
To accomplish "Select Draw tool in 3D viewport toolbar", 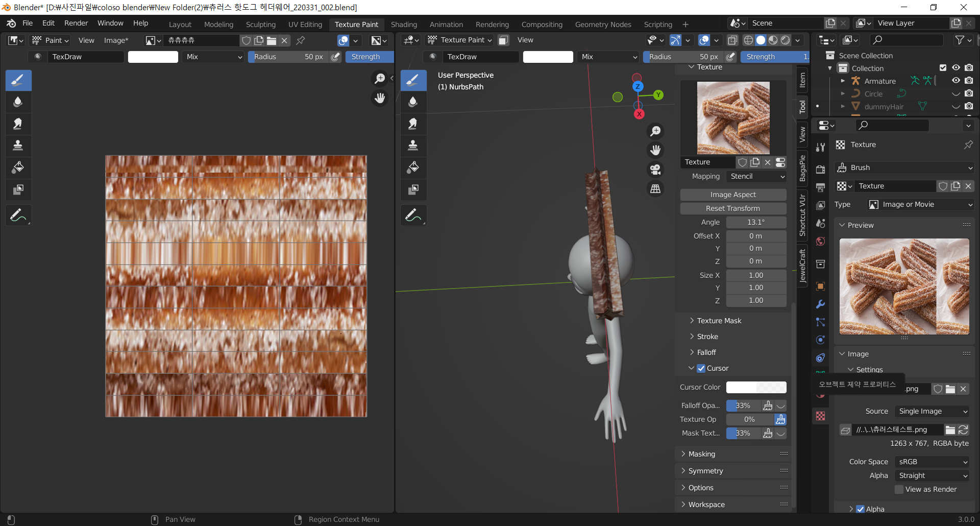I will [x=413, y=80].
